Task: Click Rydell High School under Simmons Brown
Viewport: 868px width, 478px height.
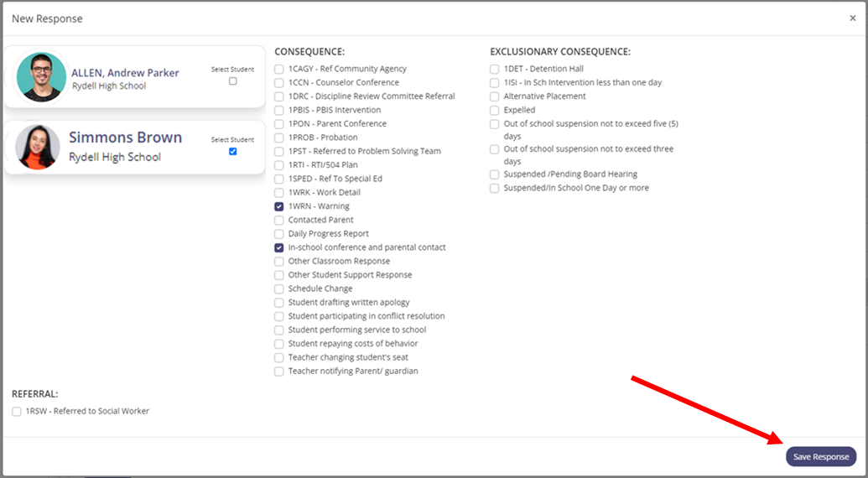Action: tap(115, 157)
